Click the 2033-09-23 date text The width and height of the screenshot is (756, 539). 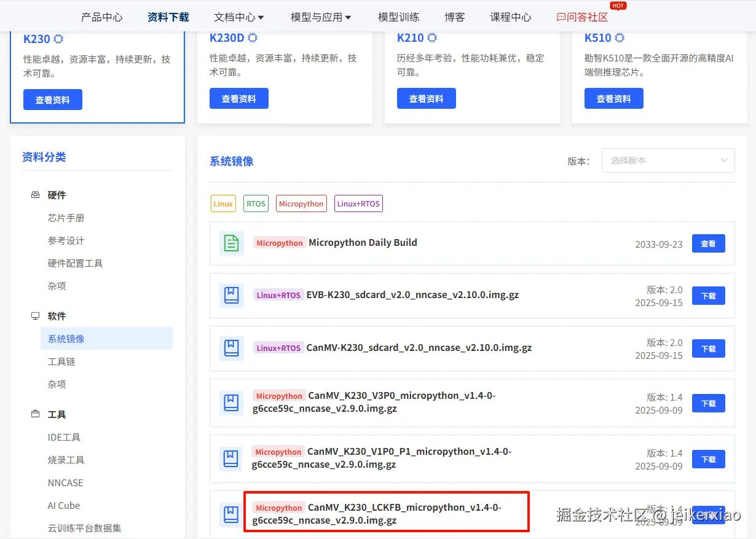point(659,244)
